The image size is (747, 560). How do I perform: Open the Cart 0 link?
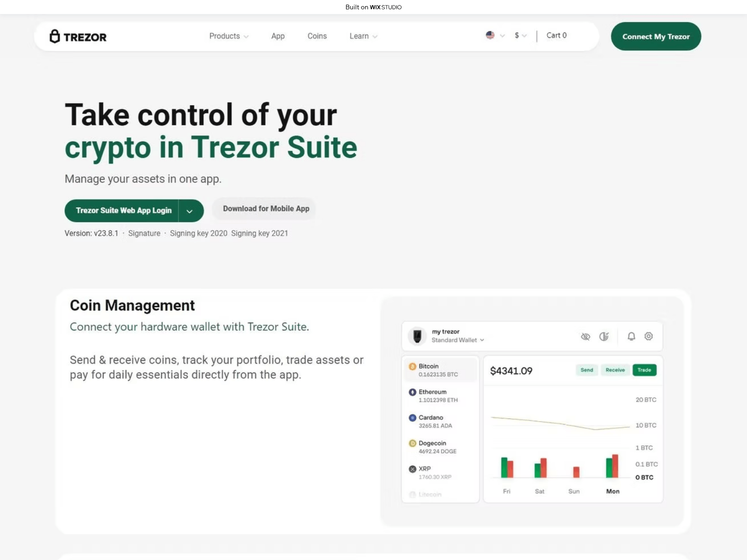click(x=556, y=35)
